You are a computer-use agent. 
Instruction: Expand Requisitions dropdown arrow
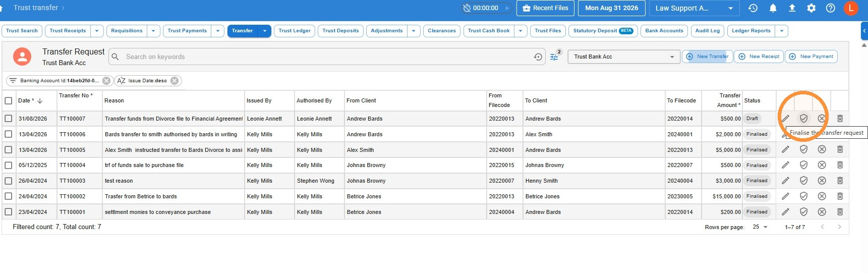point(153,31)
